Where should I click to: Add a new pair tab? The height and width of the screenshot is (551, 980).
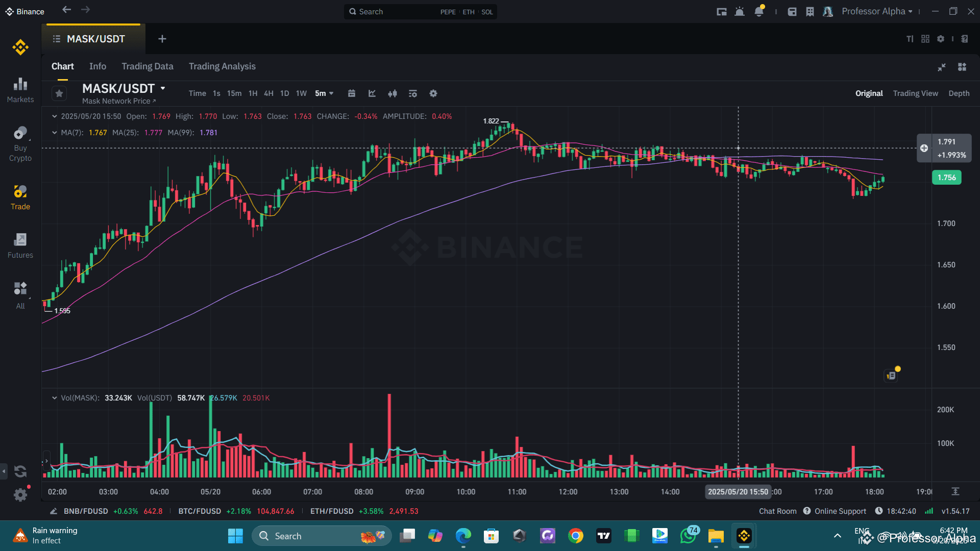pyautogui.click(x=162, y=39)
